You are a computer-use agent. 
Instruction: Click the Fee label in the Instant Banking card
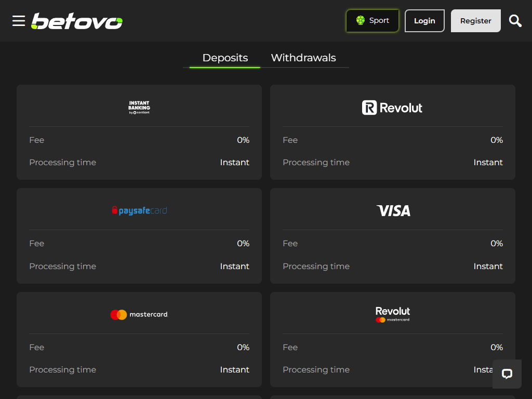37,140
